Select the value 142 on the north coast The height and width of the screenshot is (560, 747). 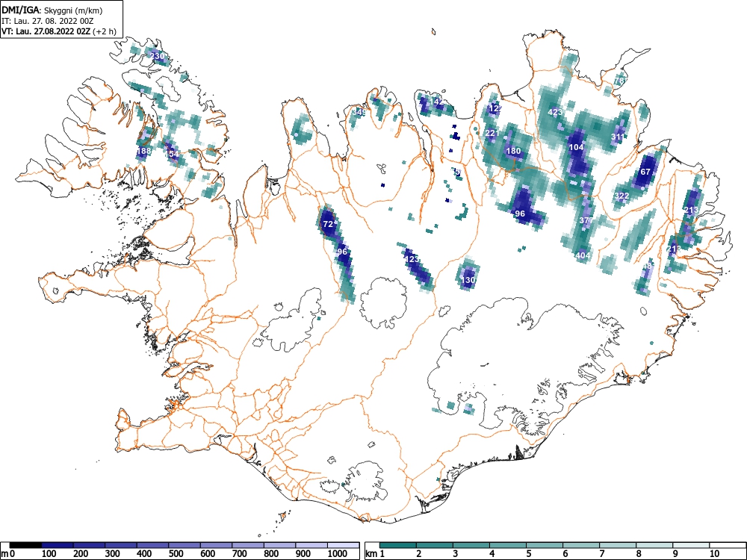pyautogui.click(x=437, y=102)
